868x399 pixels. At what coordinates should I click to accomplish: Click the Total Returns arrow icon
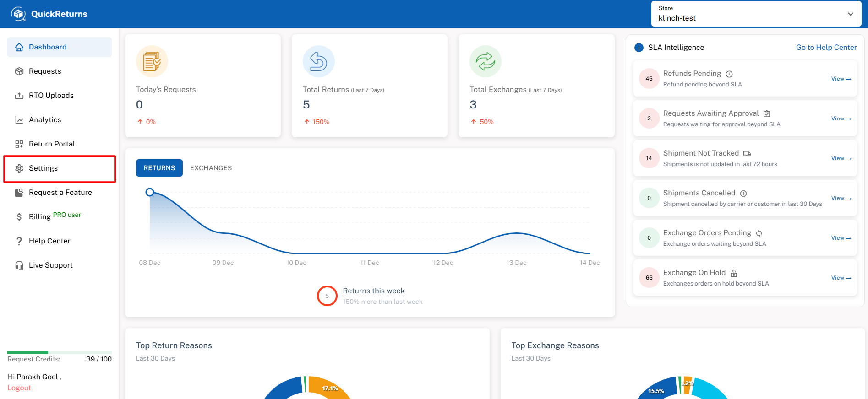click(319, 61)
